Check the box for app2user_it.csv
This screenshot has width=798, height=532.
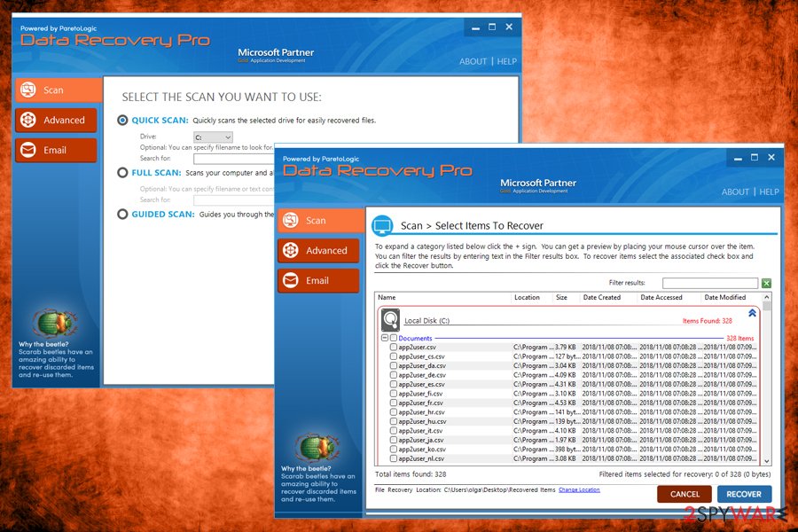394,431
